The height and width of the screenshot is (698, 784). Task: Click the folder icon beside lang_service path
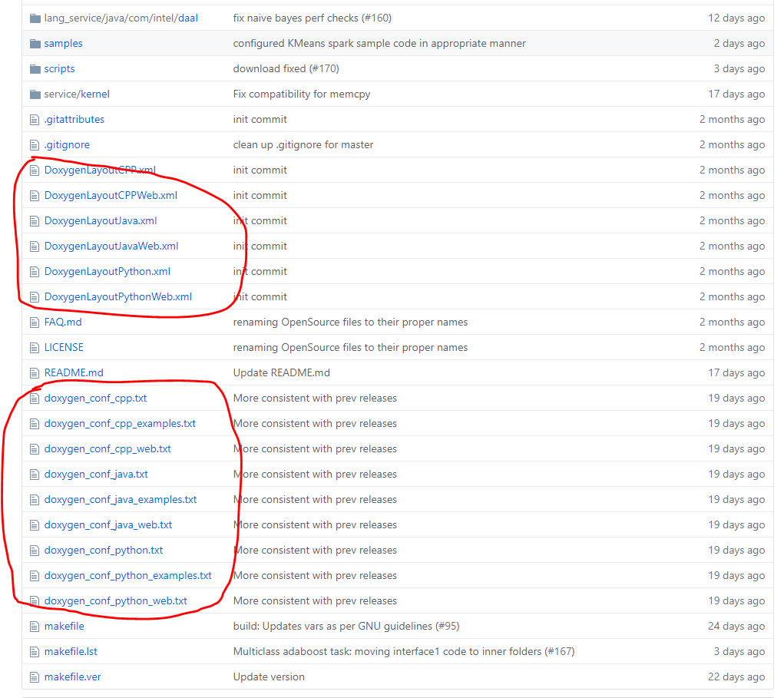click(x=35, y=18)
